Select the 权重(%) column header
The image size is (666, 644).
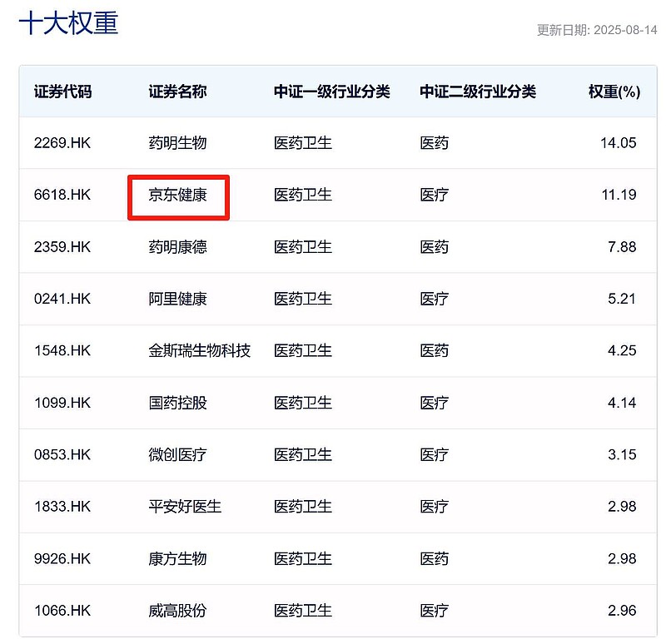614,92
